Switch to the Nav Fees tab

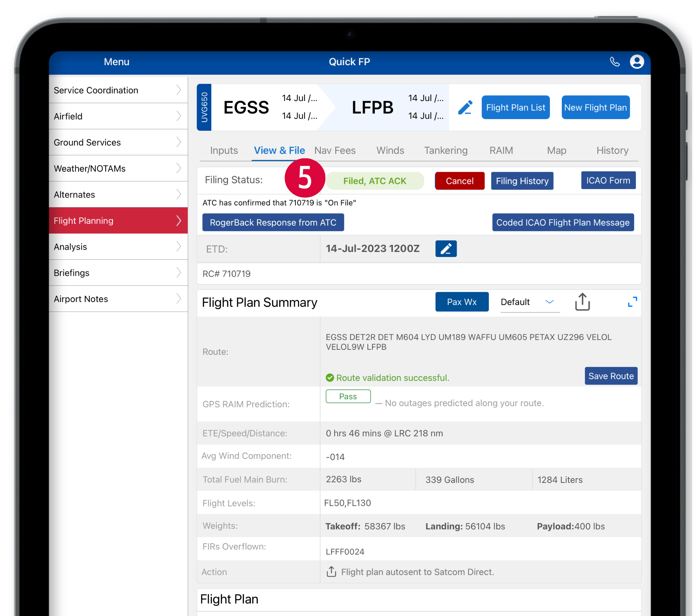click(335, 151)
